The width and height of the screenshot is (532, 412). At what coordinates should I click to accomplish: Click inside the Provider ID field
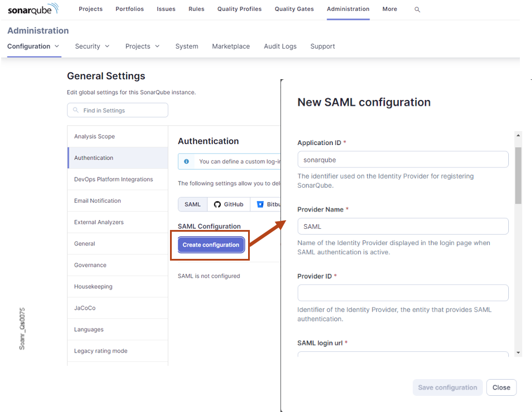pos(402,293)
